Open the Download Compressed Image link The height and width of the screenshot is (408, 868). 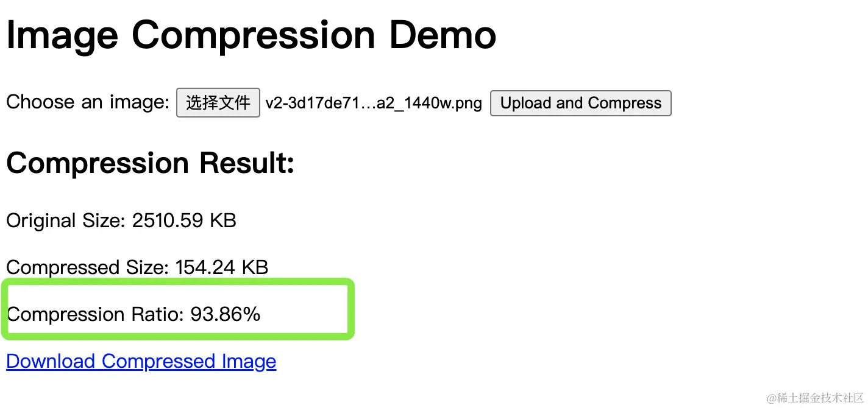click(141, 362)
